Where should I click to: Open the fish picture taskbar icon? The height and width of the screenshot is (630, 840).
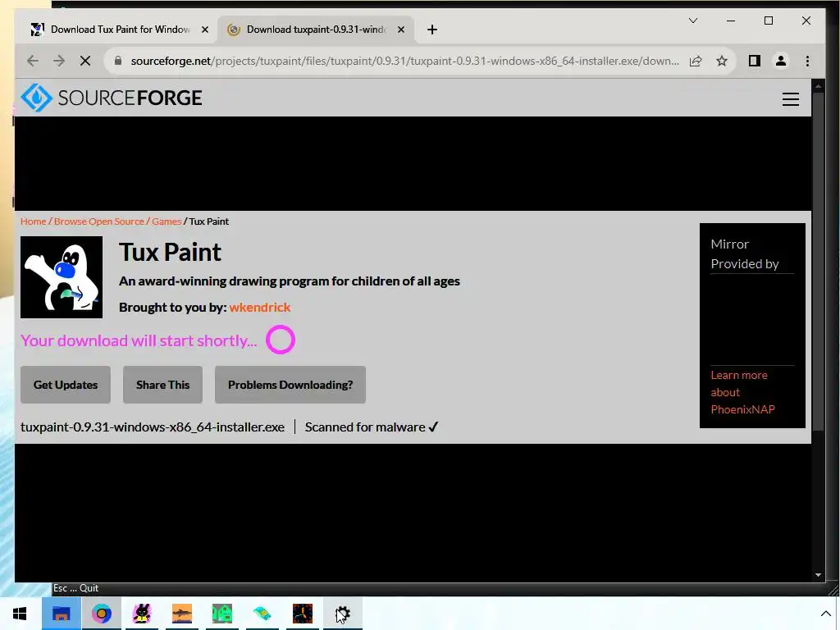(181, 614)
